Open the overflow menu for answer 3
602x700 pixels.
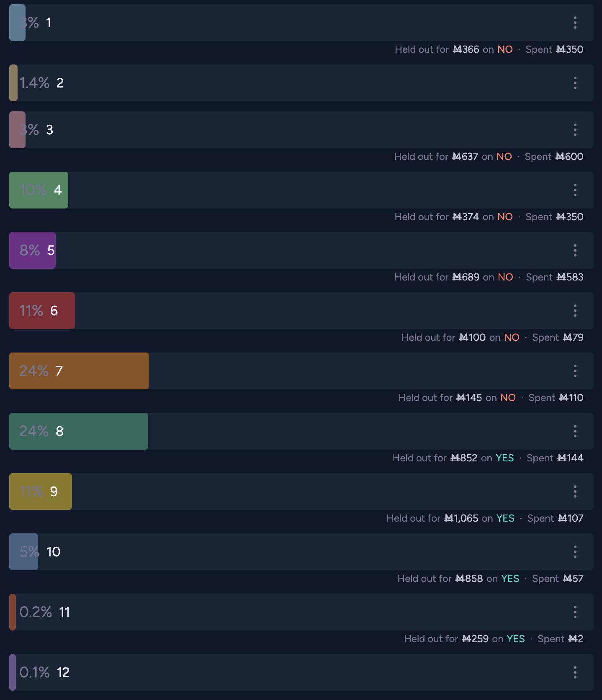[x=575, y=130]
